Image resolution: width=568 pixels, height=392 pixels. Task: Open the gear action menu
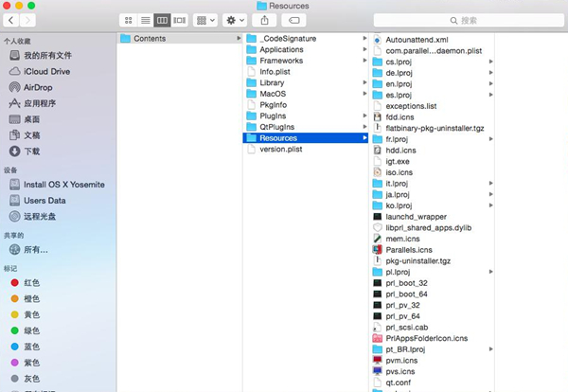[234, 20]
